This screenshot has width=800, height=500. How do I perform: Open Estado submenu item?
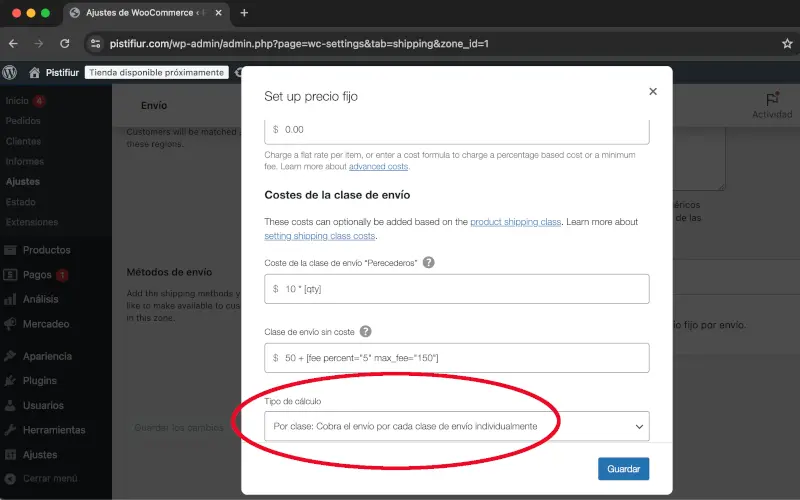click(21, 202)
